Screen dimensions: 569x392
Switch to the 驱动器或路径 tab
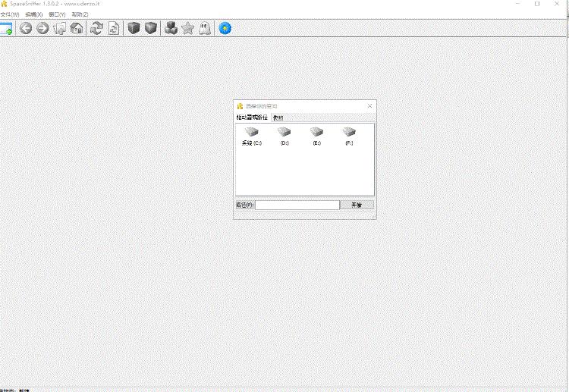click(252, 117)
